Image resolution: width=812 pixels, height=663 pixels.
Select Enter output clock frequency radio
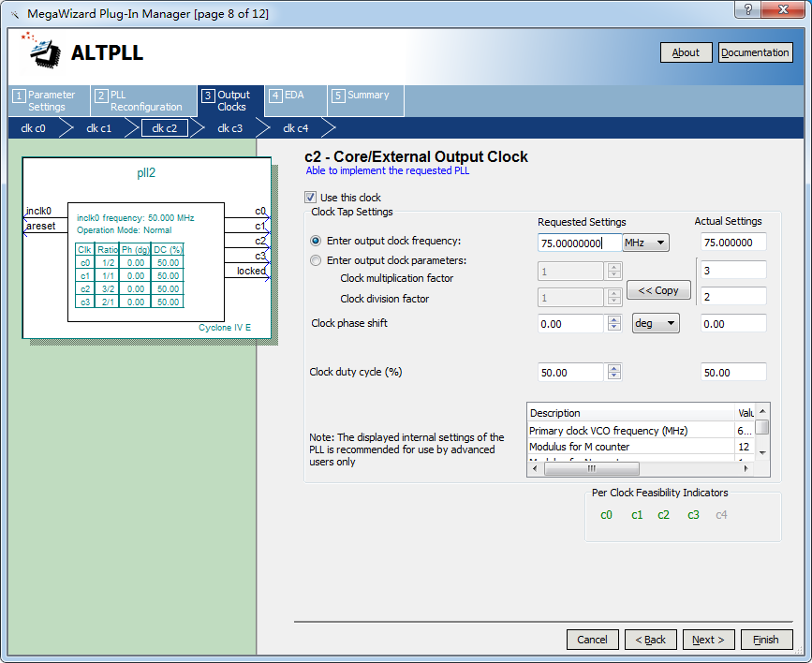316,241
